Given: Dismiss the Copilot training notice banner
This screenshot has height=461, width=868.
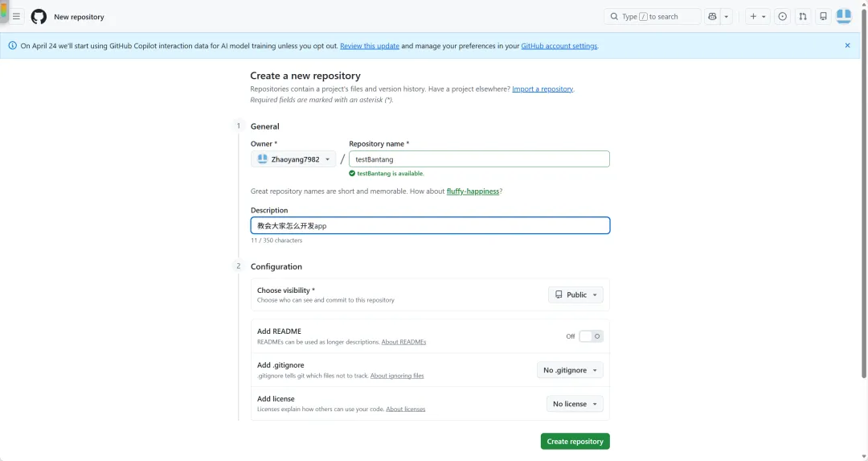Looking at the screenshot, I should pos(847,46).
